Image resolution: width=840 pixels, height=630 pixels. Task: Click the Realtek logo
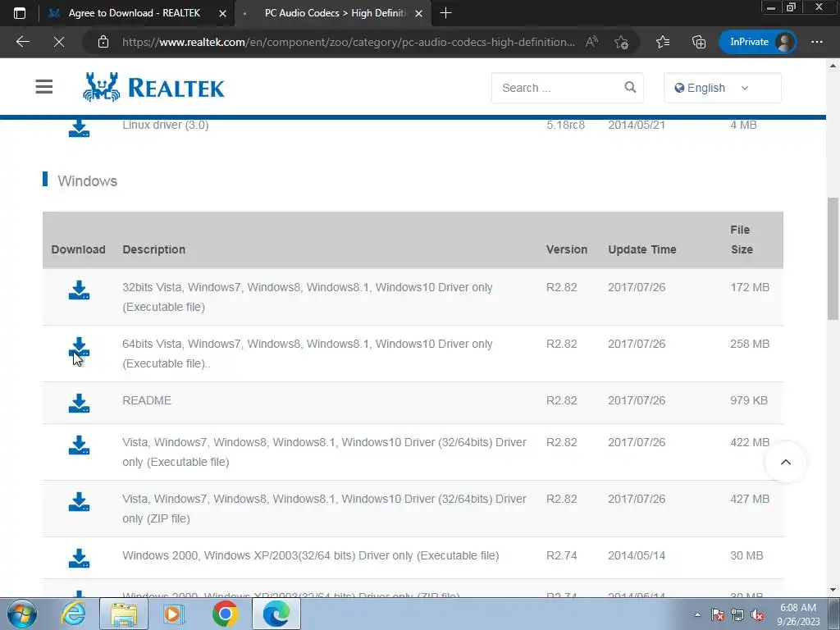click(x=153, y=87)
